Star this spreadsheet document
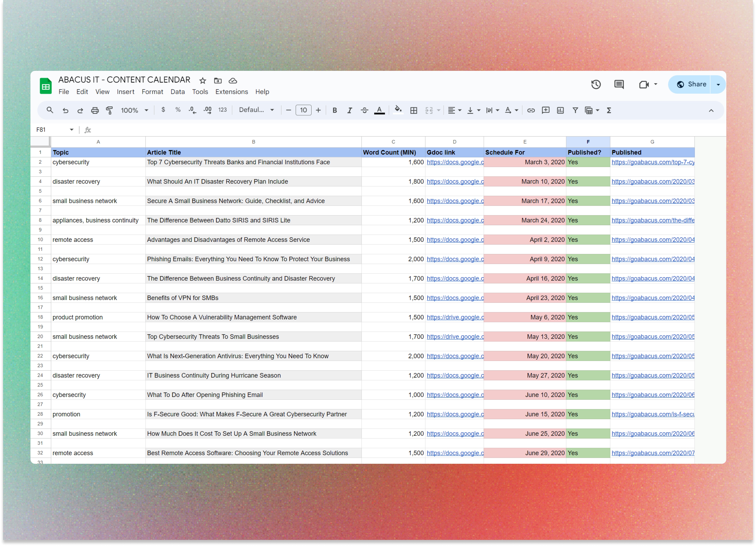 pyautogui.click(x=203, y=81)
